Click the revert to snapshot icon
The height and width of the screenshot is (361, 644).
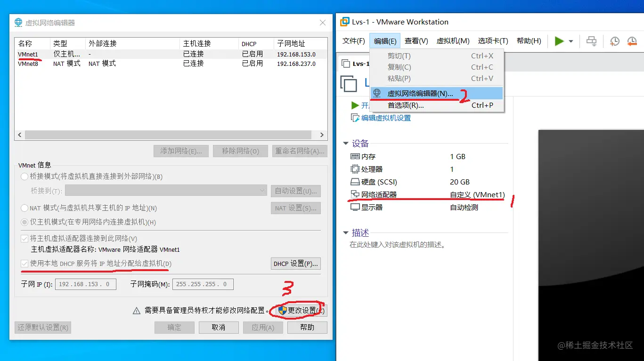(632, 41)
